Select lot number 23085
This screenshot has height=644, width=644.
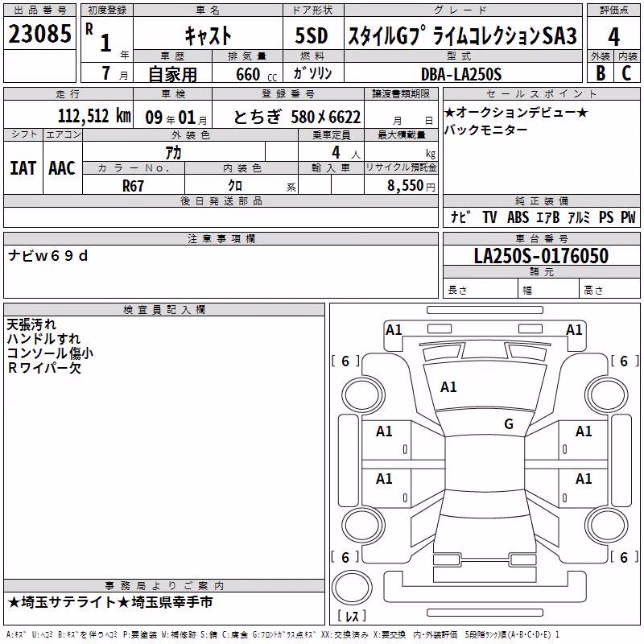pos(39,33)
